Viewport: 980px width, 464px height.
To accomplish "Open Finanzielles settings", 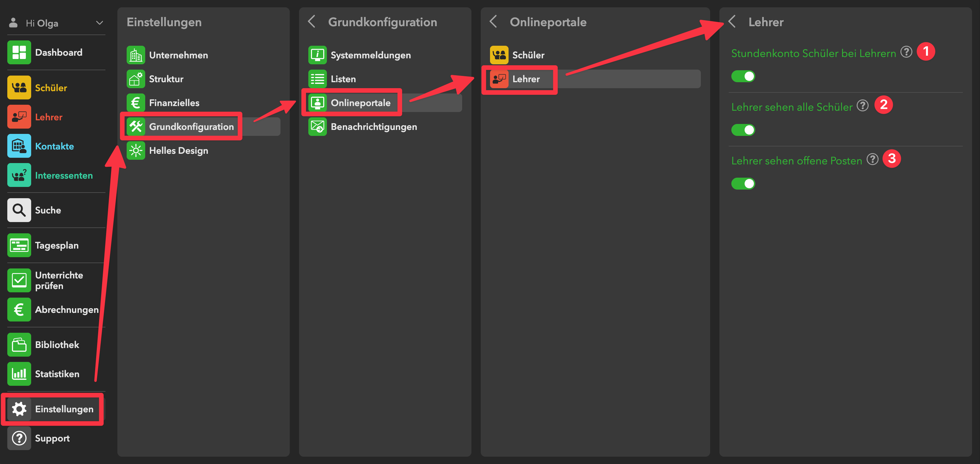I will pos(204,103).
